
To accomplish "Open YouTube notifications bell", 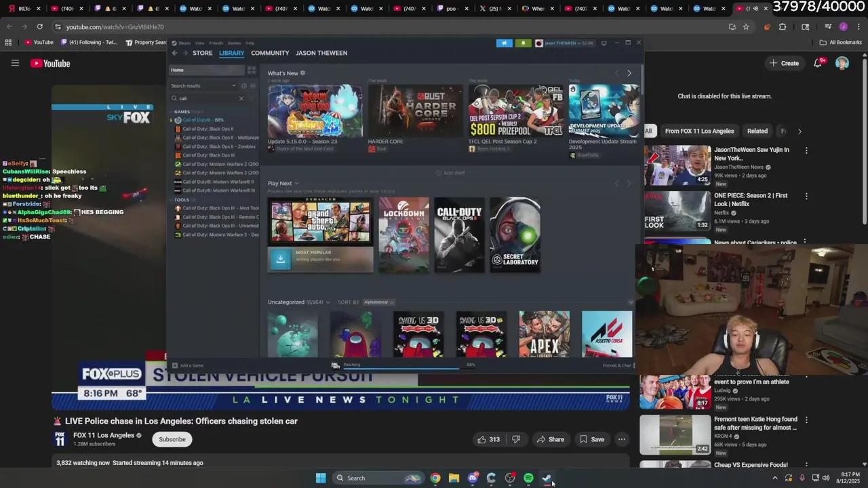I will click(818, 63).
